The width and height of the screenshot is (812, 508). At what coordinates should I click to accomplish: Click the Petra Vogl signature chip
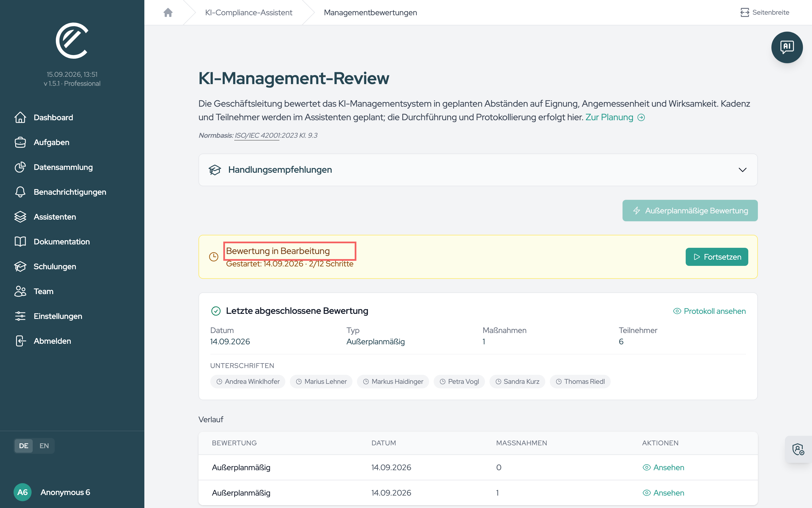pyautogui.click(x=459, y=381)
